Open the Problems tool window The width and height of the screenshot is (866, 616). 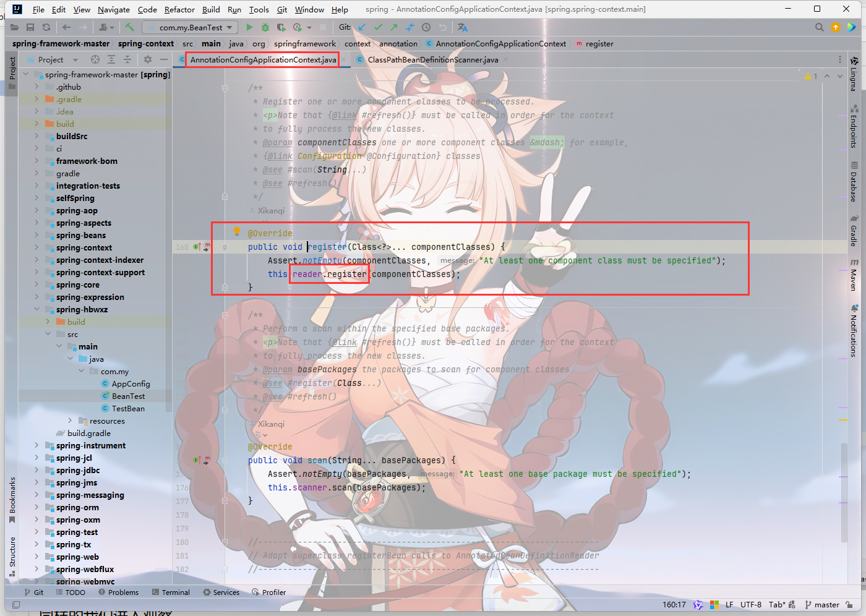[x=118, y=592]
